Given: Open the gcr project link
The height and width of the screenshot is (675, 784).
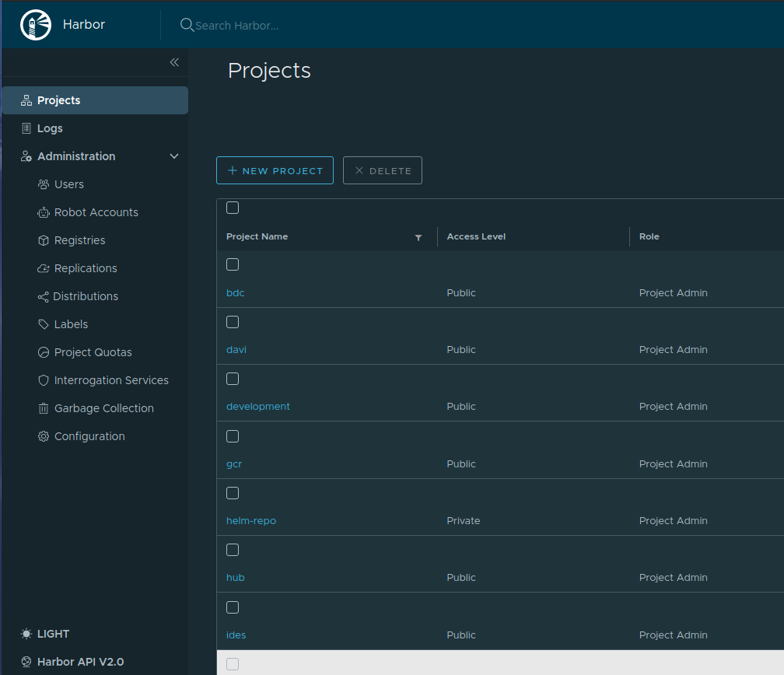Looking at the screenshot, I should pos(234,464).
